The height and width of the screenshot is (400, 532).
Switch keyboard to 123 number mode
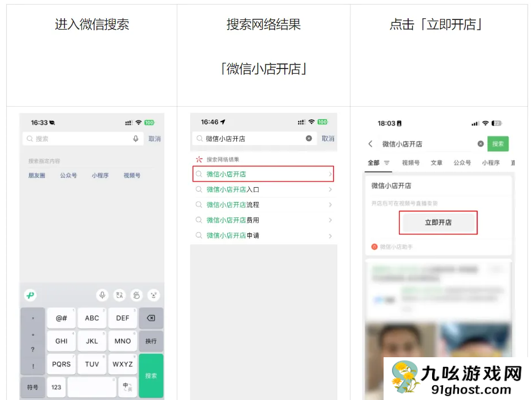57,387
